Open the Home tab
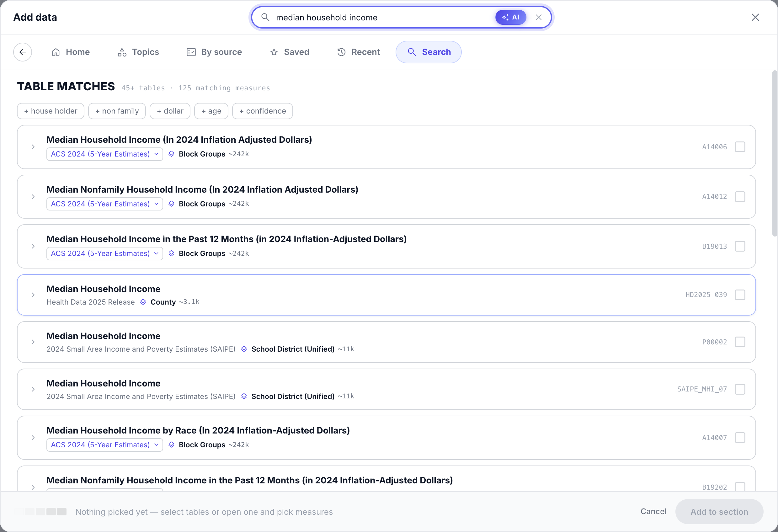Image resolution: width=778 pixels, height=532 pixels. coord(71,52)
